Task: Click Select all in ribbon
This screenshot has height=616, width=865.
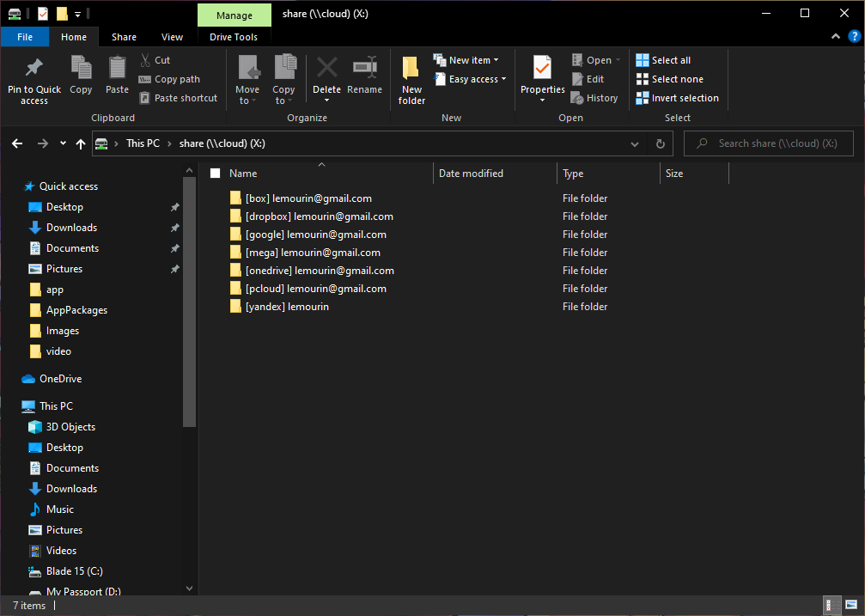Action: pos(663,59)
